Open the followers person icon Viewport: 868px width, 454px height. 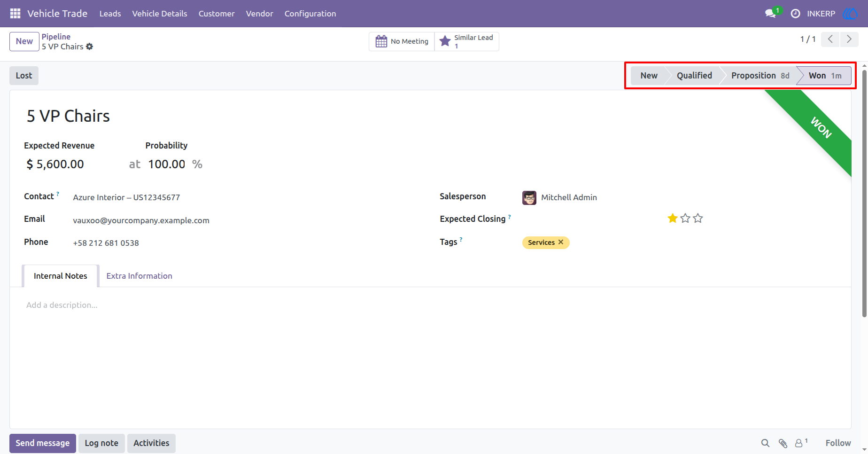[799, 443]
